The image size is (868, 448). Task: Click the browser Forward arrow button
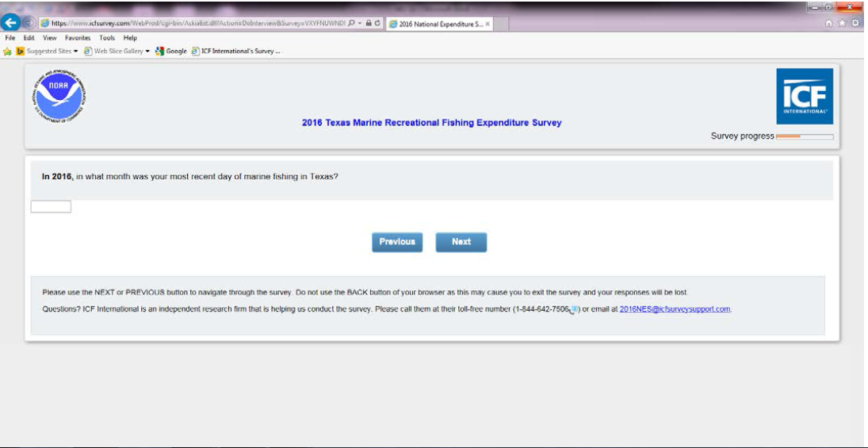coord(29,23)
